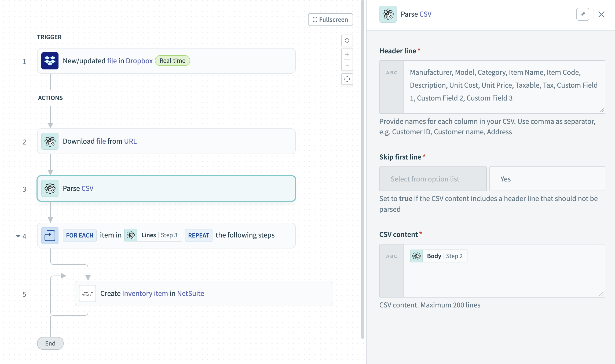Open the copy link icon in Parse CSV panel
The image size is (615, 364).
583,14
